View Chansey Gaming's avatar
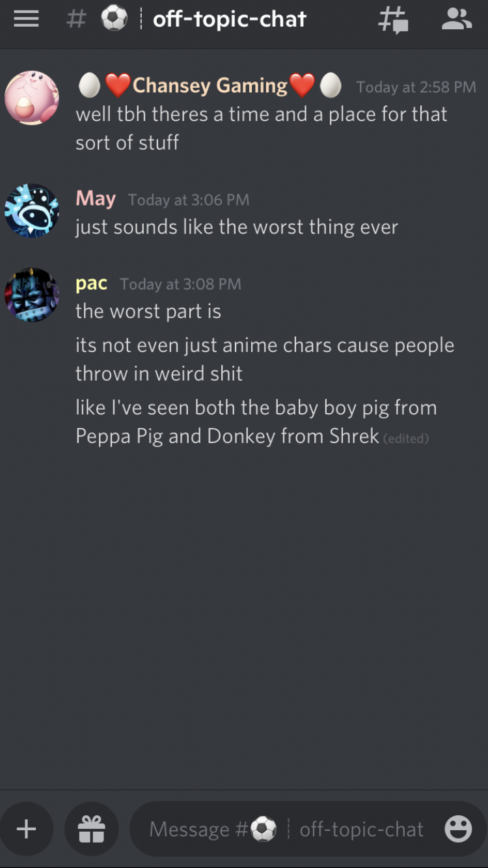488x868 pixels. tap(32, 98)
